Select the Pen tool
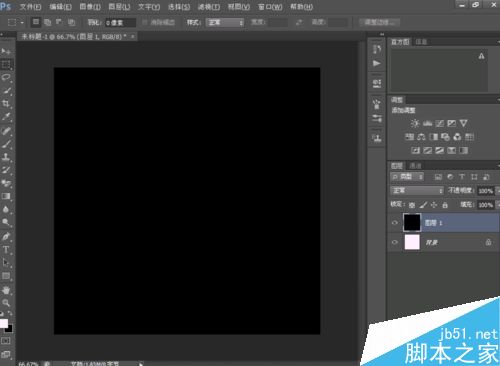Image resolution: width=500 pixels, height=366 pixels. (x=6, y=236)
